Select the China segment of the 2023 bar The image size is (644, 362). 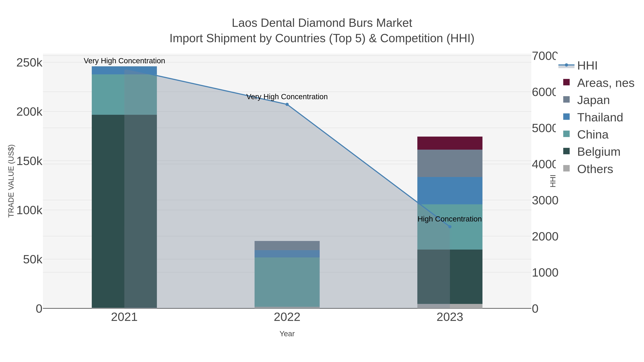(x=450, y=227)
